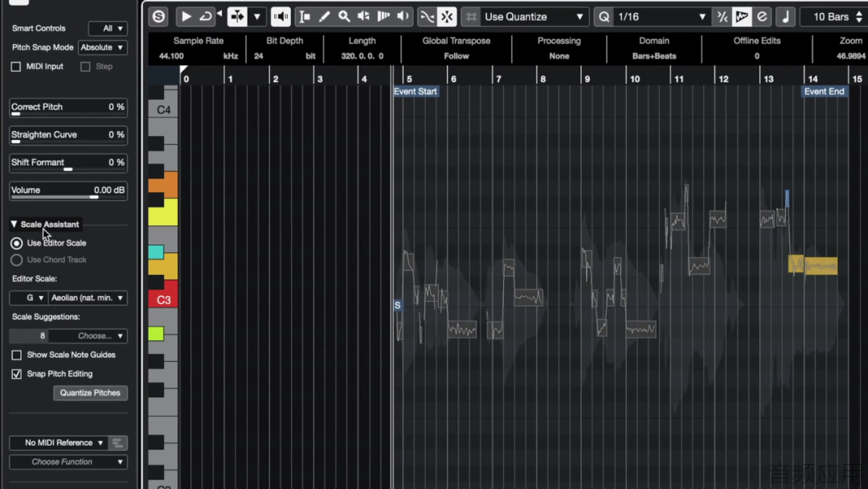Click the C4 piano key

point(163,109)
